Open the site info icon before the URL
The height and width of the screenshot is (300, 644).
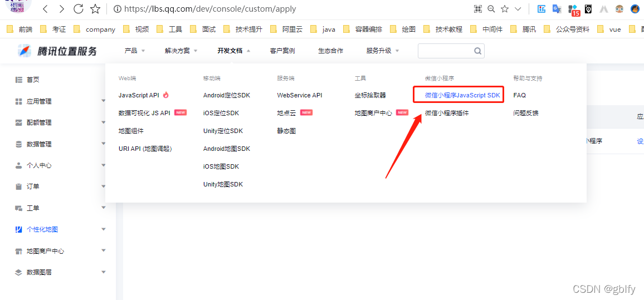coord(117,8)
